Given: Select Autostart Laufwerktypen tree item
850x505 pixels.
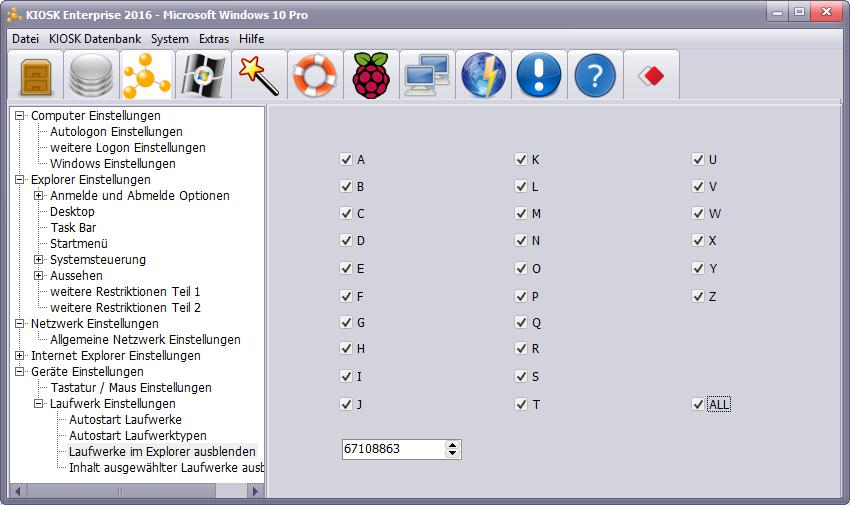Looking at the screenshot, I should coord(138,436).
